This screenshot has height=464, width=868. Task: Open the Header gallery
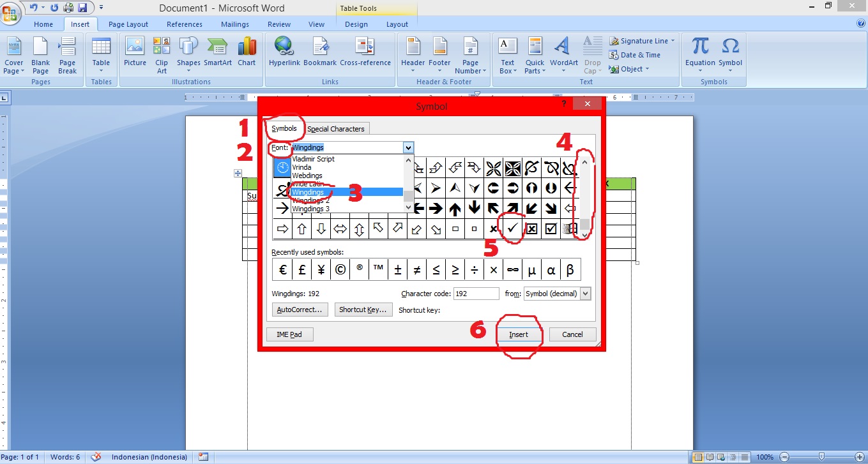[x=413, y=56]
